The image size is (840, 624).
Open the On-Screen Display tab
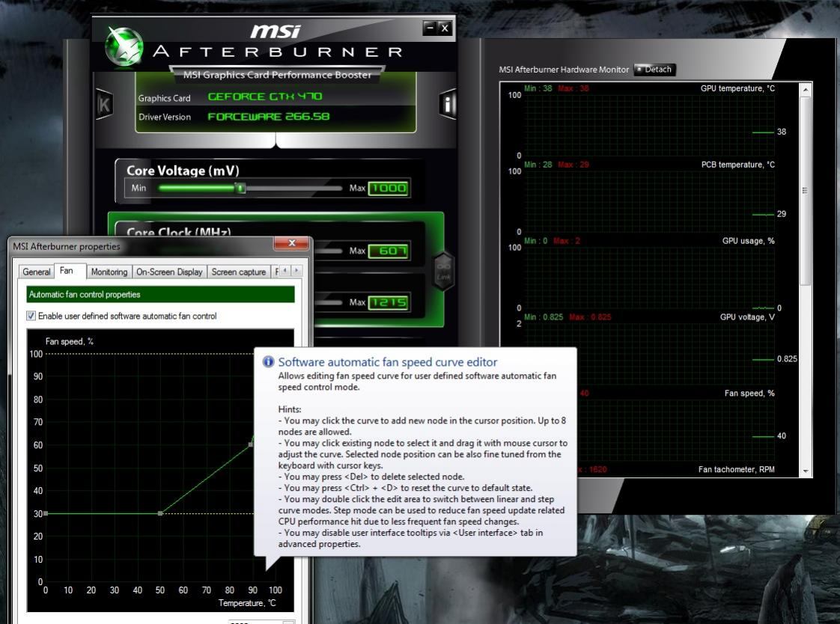[169, 272]
